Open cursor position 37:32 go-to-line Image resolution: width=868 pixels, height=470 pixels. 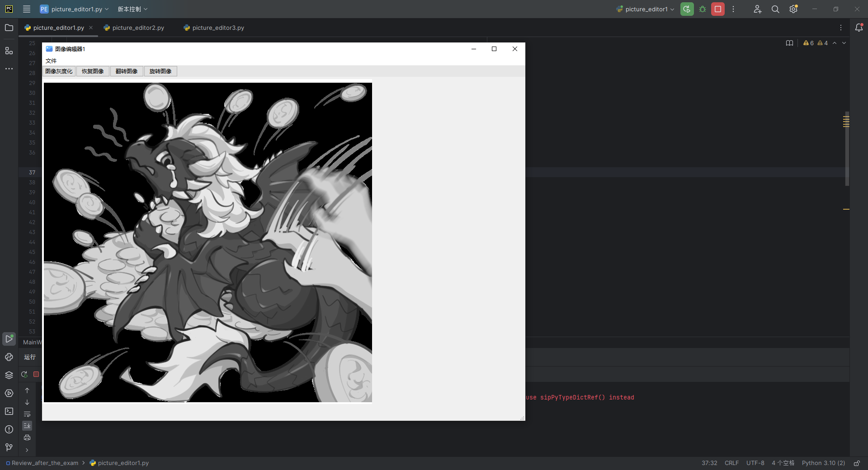709,463
